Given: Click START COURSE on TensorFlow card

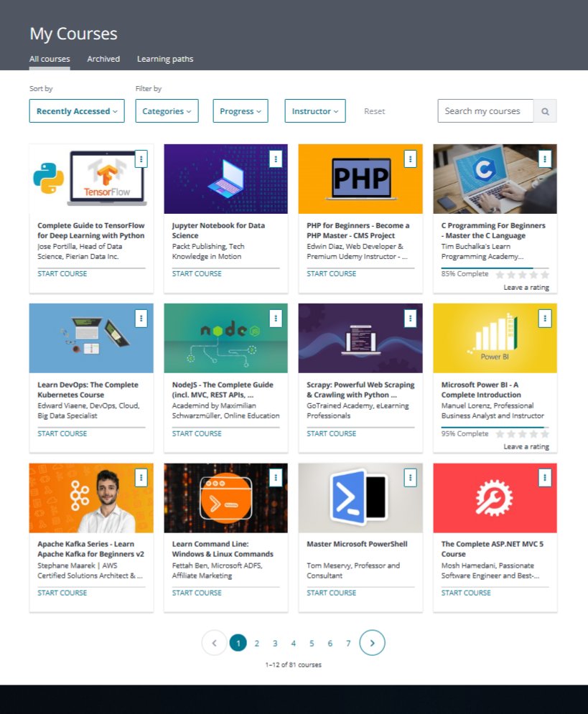Looking at the screenshot, I should pyautogui.click(x=62, y=273).
